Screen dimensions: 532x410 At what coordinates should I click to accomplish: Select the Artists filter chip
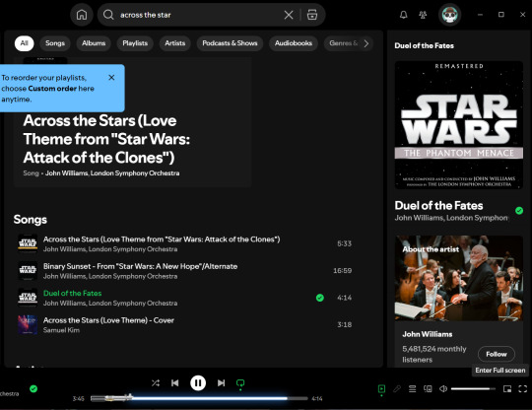[x=175, y=43]
